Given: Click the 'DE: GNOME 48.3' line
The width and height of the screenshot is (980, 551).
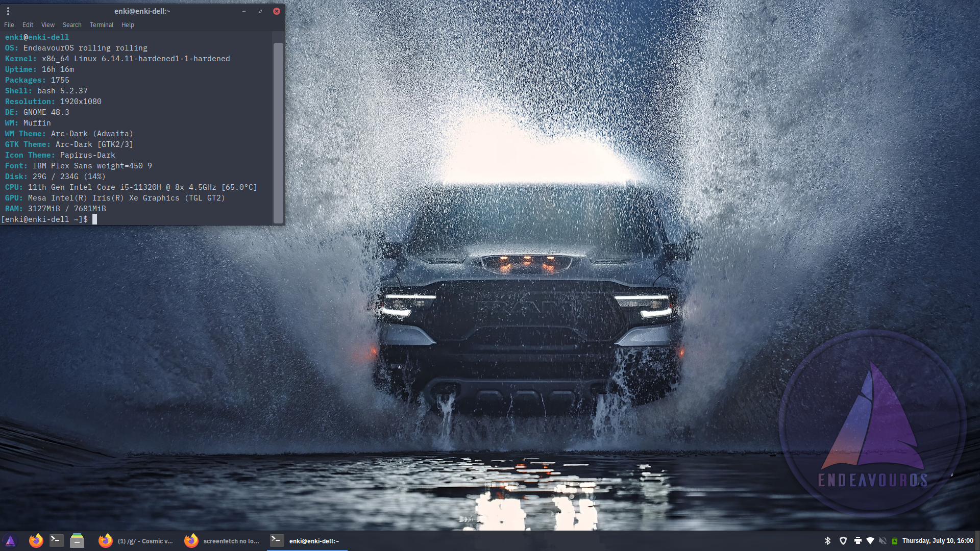Looking at the screenshot, I should 37,112.
